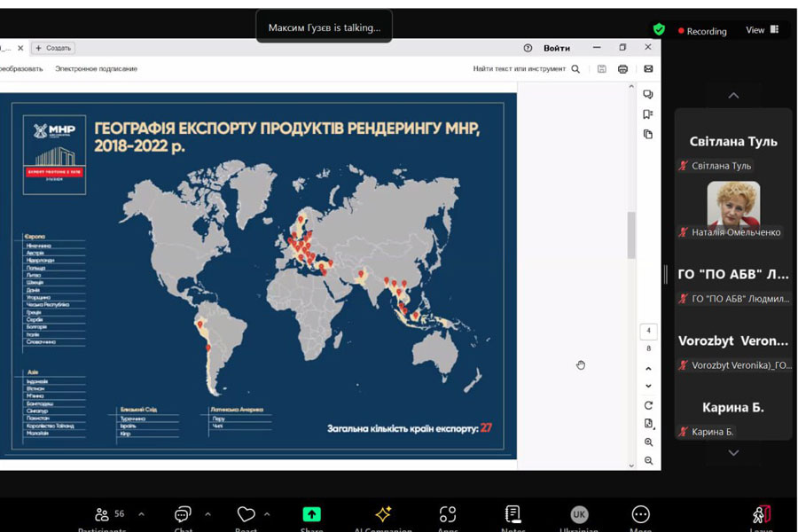
Task: Click the print icon in PDF viewer
Action: click(623, 69)
